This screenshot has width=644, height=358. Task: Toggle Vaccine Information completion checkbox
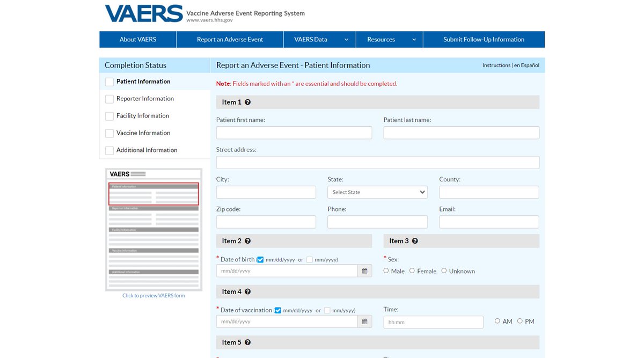click(109, 133)
